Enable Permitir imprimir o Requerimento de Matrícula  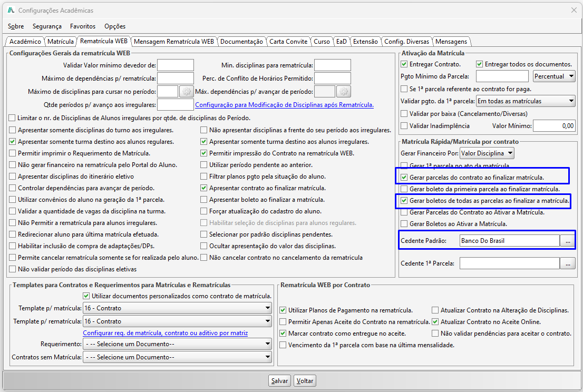click(x=13, y=153)
